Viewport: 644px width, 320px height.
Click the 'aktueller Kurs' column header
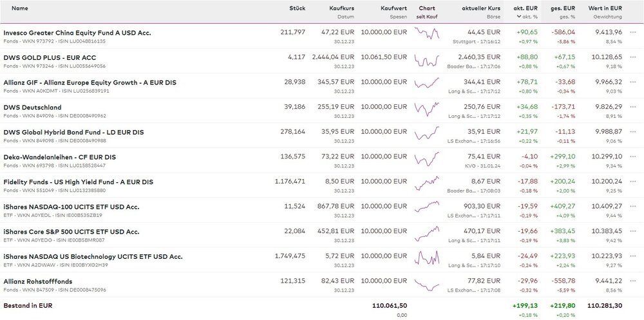click(480, 8)
